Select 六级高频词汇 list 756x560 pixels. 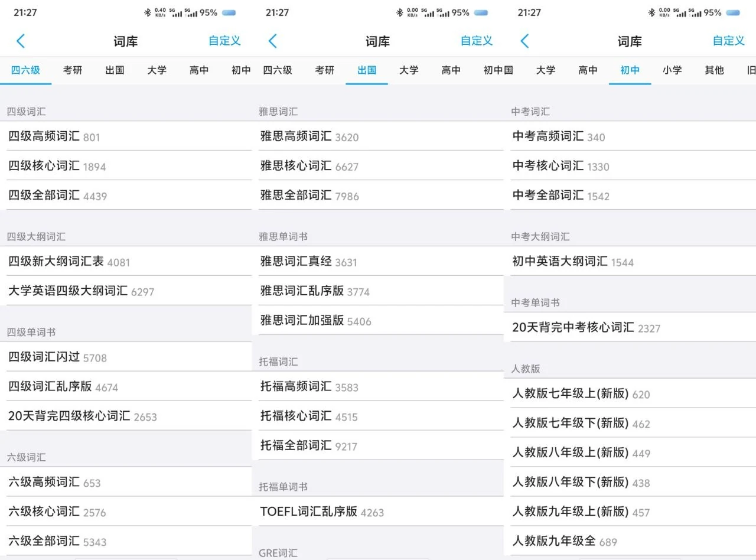(126, 483)
